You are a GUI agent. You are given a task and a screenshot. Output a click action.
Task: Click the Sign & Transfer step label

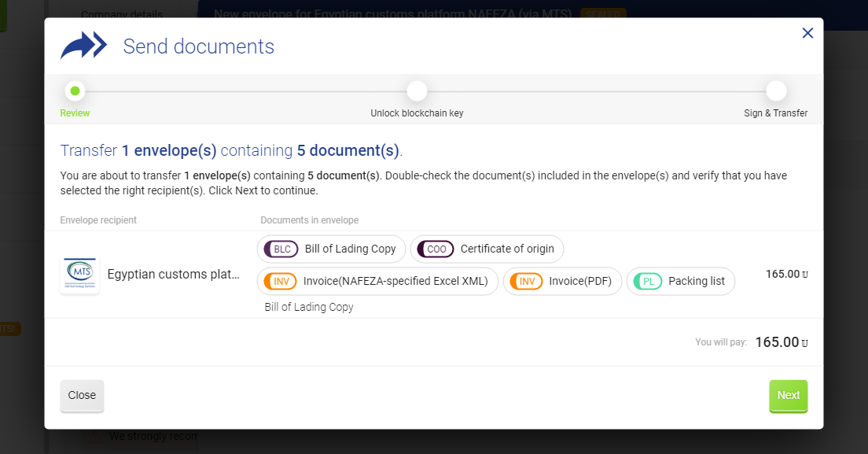775,113
